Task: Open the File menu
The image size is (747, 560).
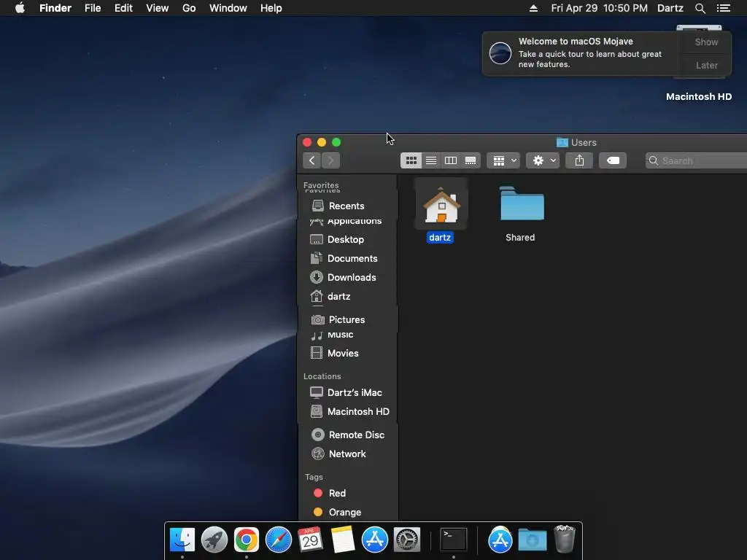Action: [93, 8]
